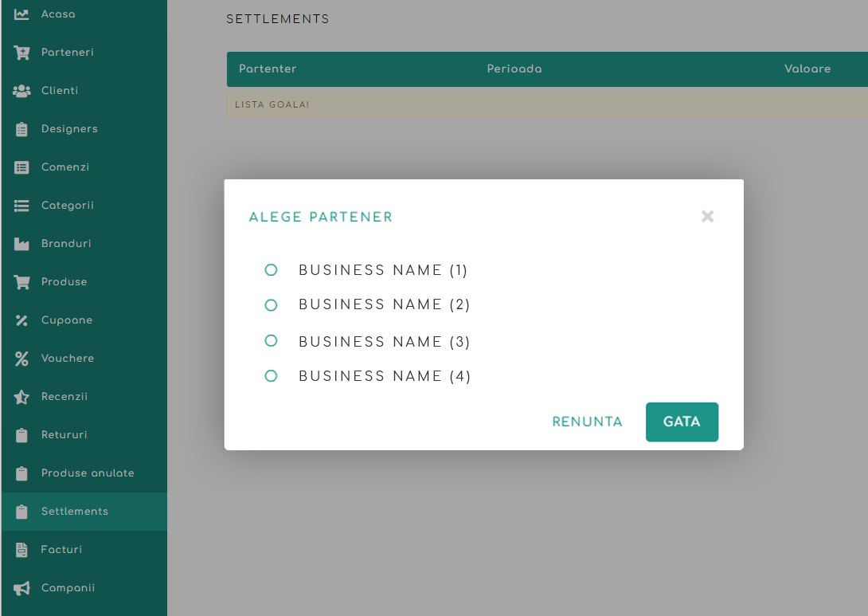Go to the Facturi sidebar entry

(61, 550)
